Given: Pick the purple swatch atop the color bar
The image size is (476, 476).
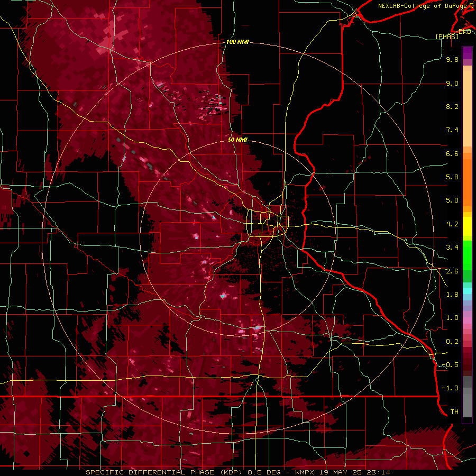Looking at the screenshot, I should (x=467, y=53).
